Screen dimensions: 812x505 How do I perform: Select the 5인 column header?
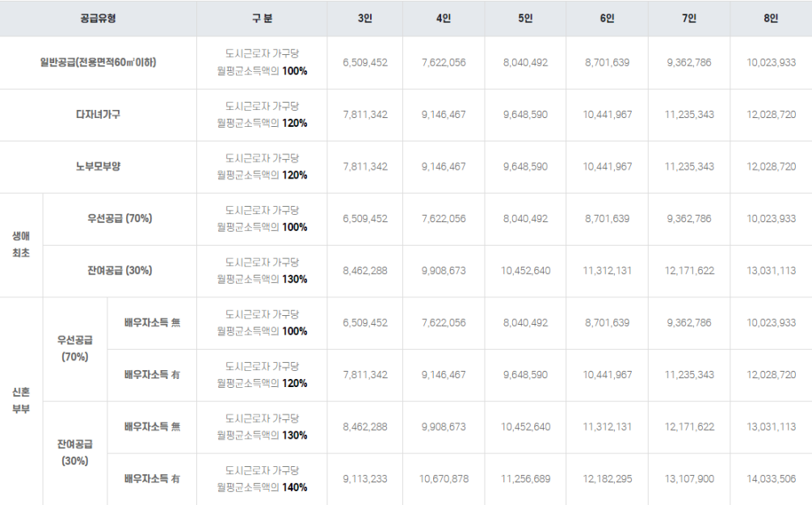coord(525,17)
